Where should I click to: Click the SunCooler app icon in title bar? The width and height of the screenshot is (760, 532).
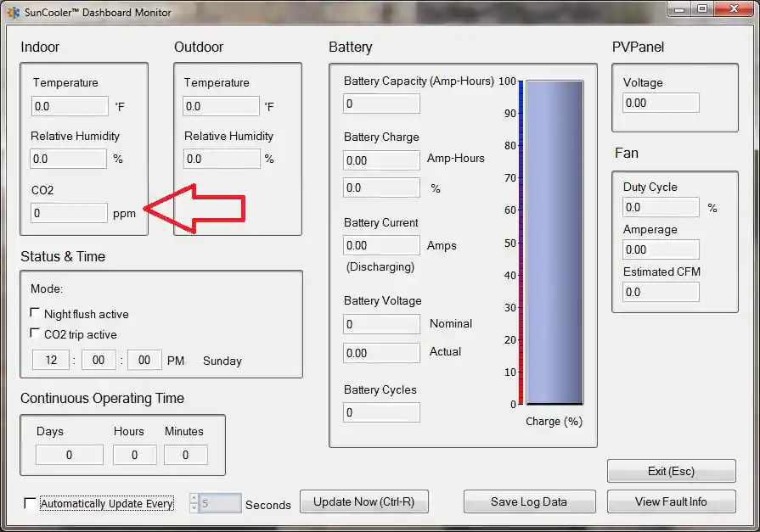point(14,12)
